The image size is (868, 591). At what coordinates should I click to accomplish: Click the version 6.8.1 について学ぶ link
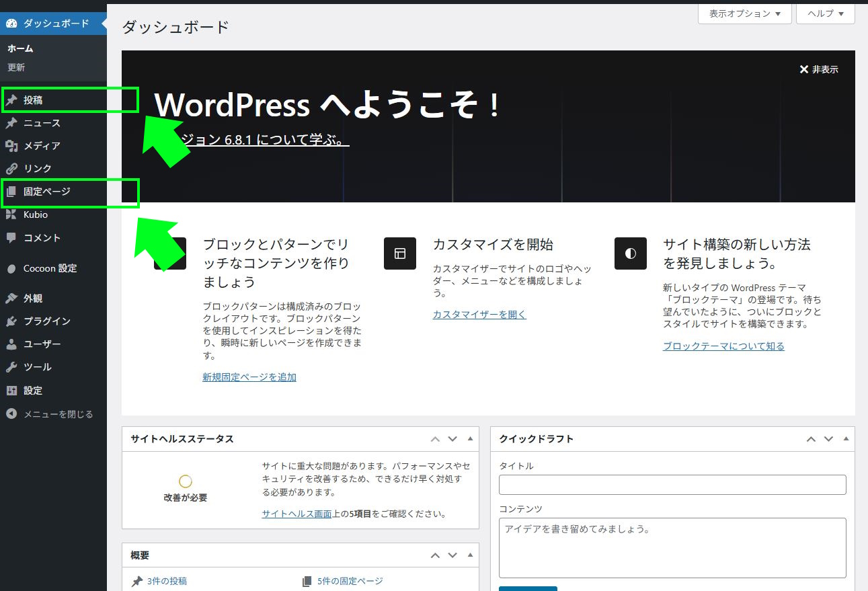(266, 140)
